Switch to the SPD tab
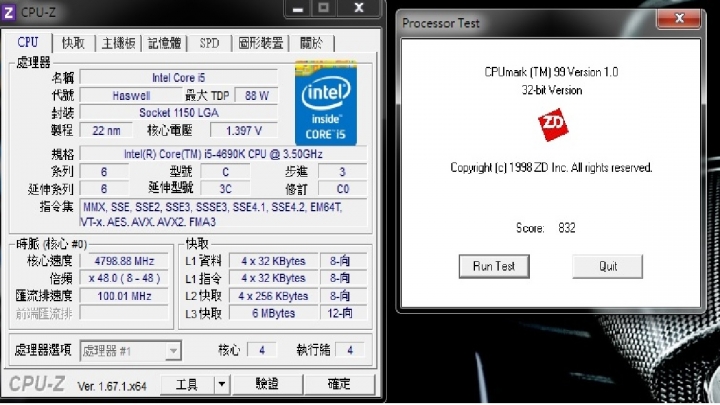Screen dimensions: 720x405 [x=209, y=43]
